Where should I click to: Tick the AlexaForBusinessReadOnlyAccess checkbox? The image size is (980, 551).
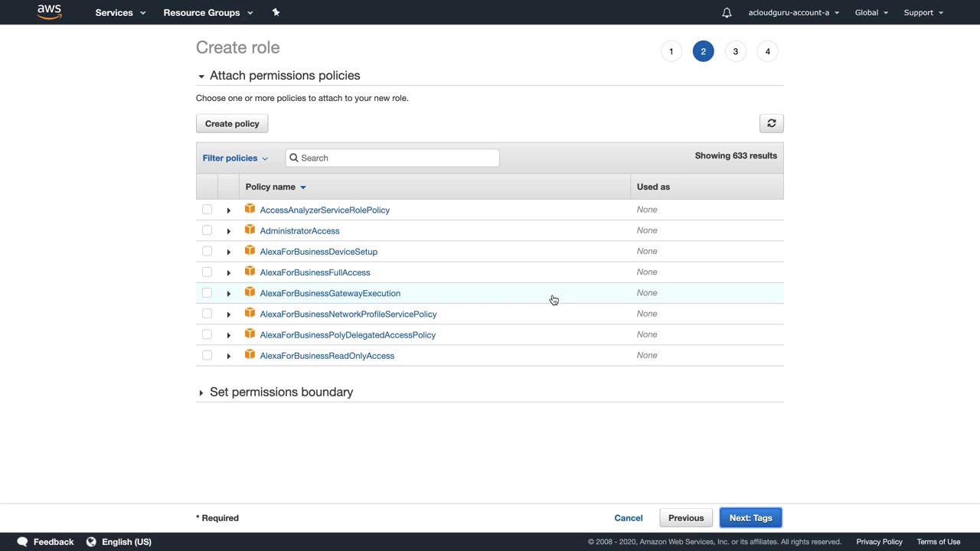[x=207, y=356]
